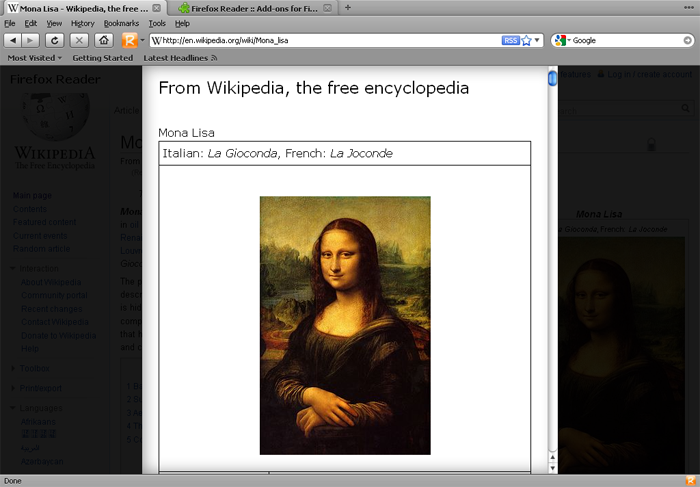Open the Getting Started bookmark

(103, 58)
